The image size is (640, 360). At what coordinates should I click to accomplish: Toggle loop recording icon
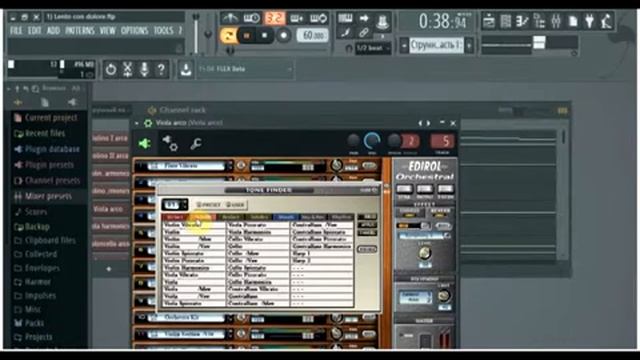coord(319,18)
